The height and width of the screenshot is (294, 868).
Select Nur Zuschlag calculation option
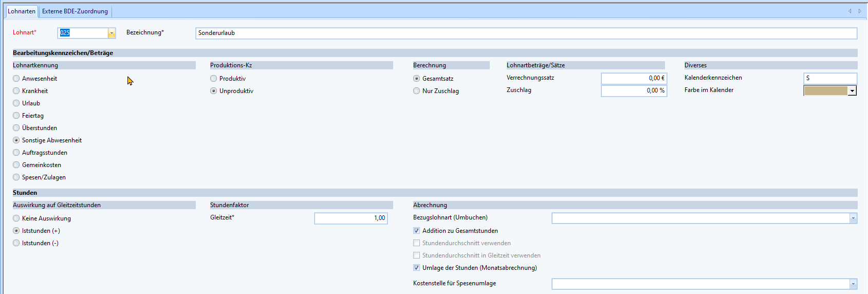tap(417, 91)
